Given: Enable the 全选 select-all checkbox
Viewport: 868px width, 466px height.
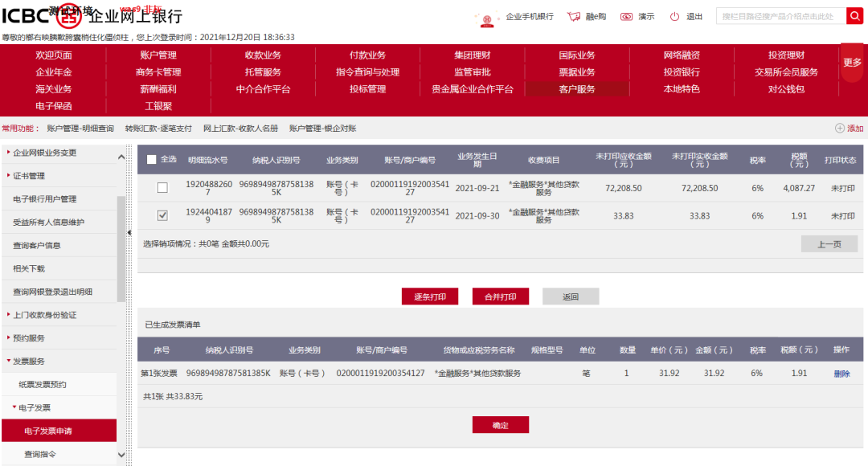Looking at the screenshot, I should 151,159.
